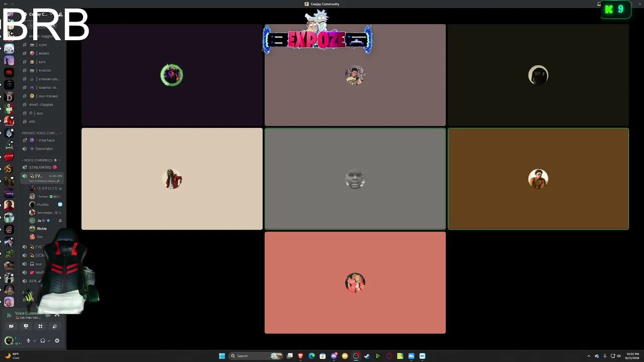Viewport: 644px width, 362px height.
Task: Open microphone input options arrow
Action: pos(34,341)
